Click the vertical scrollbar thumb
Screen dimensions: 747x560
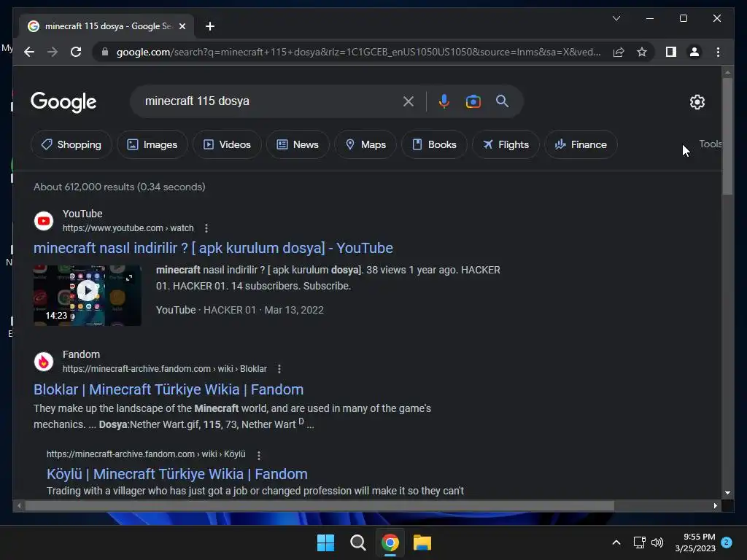tap(727, 136)
